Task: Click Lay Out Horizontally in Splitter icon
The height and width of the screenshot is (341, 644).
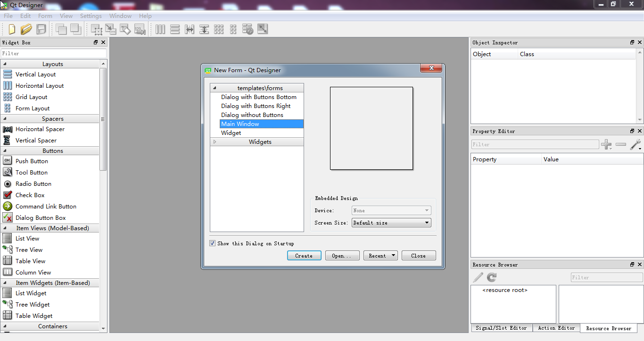Action: [x=190, y=29]
